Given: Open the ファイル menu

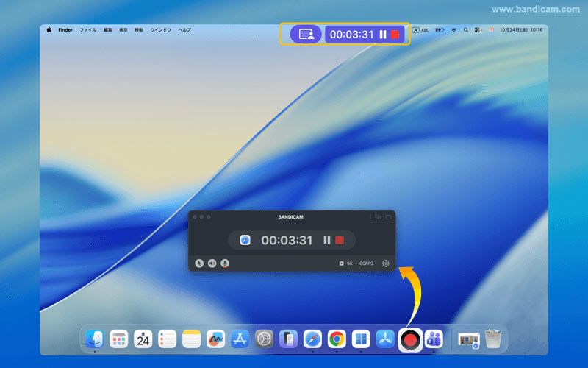Looking at the screenshot, I should pyautogui.click(x=87, y=30).
